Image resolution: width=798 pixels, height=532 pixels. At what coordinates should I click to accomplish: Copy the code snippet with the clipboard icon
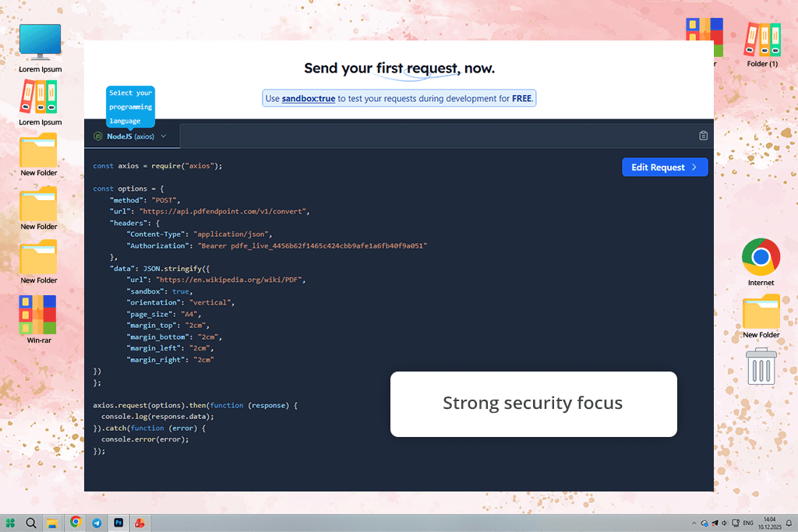pos(703,136)
